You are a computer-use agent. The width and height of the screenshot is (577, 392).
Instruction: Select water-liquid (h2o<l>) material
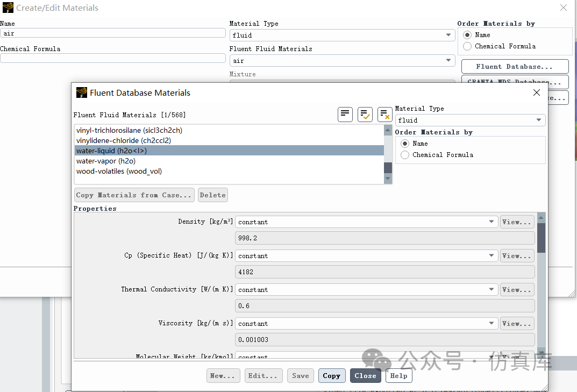coord(229,151)
